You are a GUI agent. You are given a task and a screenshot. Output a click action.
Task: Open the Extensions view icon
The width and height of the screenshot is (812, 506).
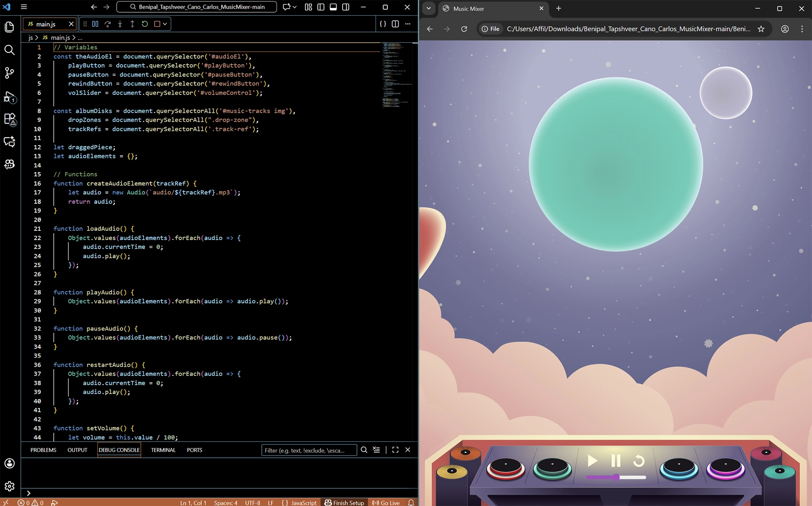9,120
